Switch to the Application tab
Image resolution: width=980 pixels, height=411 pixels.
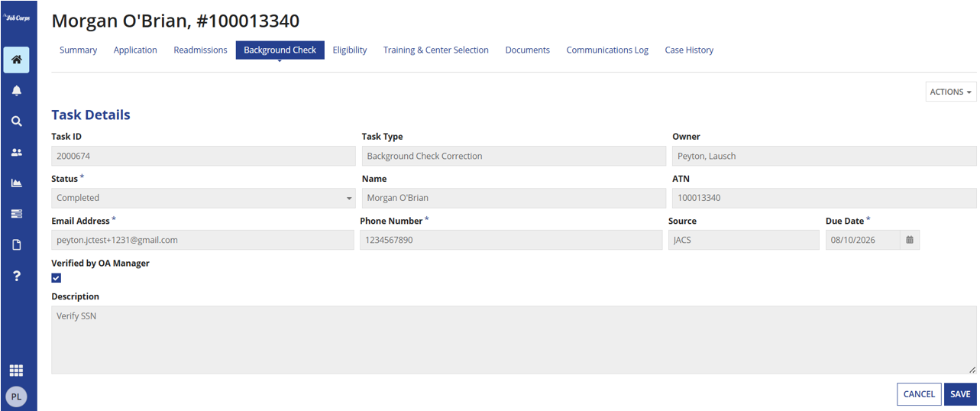click(135, 50)
